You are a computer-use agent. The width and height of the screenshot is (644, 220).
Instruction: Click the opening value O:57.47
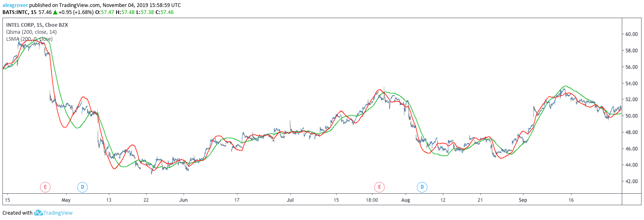point(105,12)
